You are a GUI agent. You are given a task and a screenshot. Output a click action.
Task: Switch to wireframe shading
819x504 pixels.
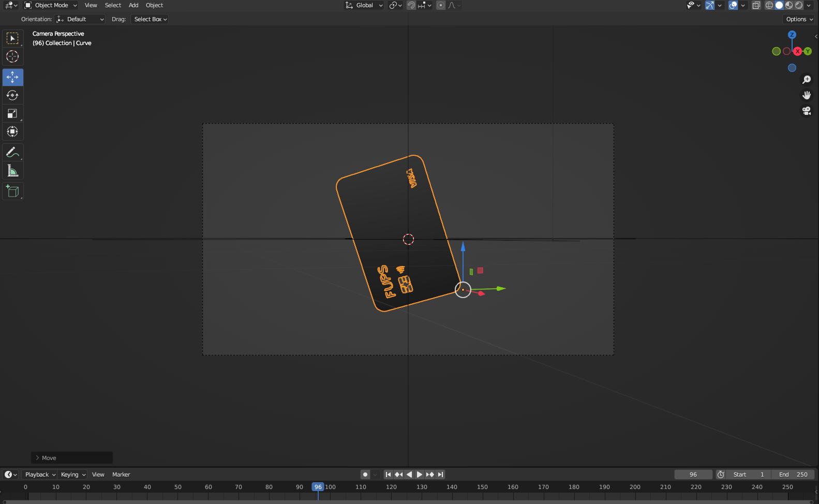pos(769,5)
